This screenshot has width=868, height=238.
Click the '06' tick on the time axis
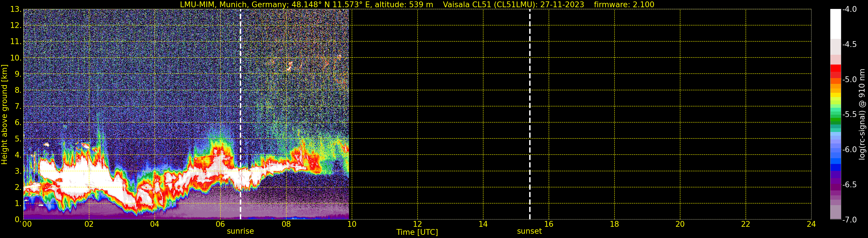click(220, 224)
